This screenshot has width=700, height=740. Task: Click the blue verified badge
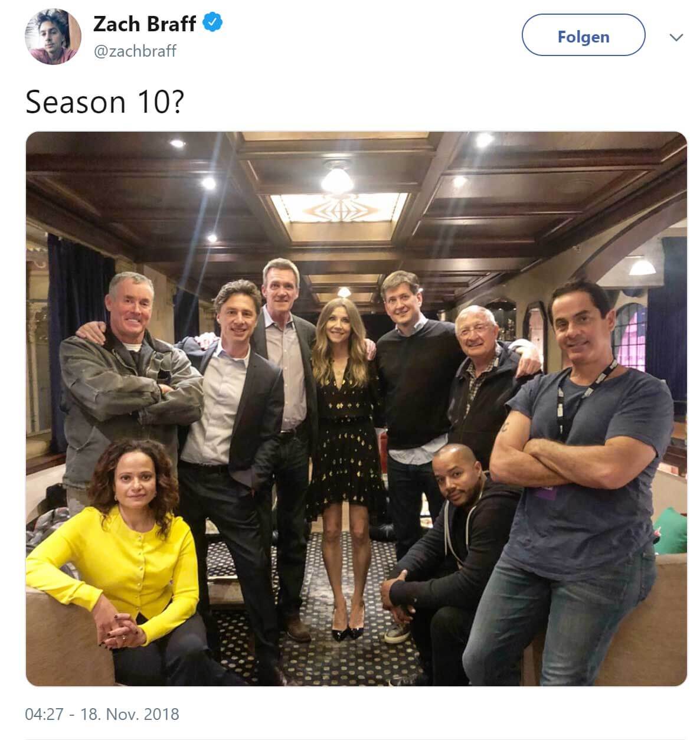[x=213, y=23]
